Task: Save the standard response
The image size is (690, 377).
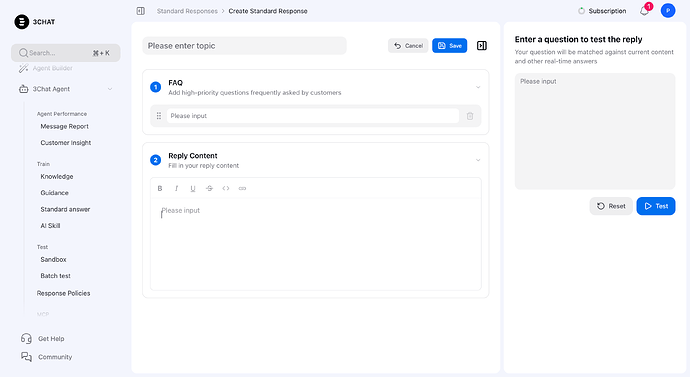Action: 449,46
